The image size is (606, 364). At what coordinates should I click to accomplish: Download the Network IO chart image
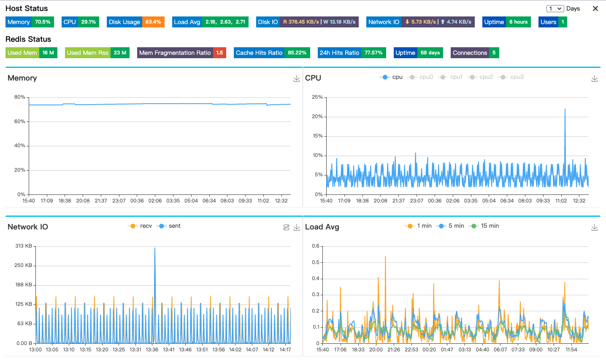pyautogui.click(x=297, y=228)
